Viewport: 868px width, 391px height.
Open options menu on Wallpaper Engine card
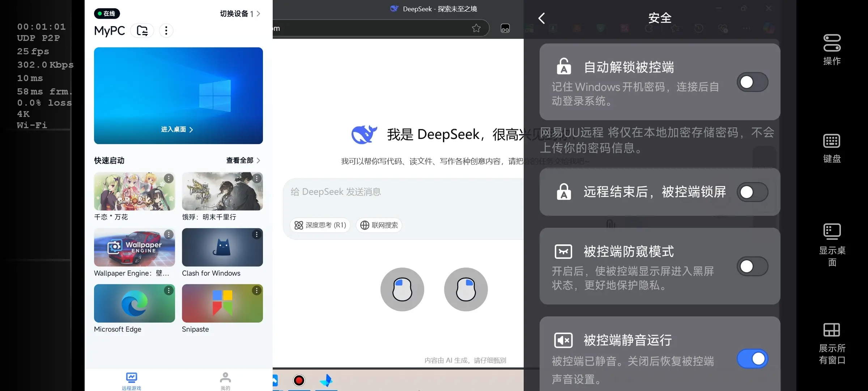click(169, 235)
